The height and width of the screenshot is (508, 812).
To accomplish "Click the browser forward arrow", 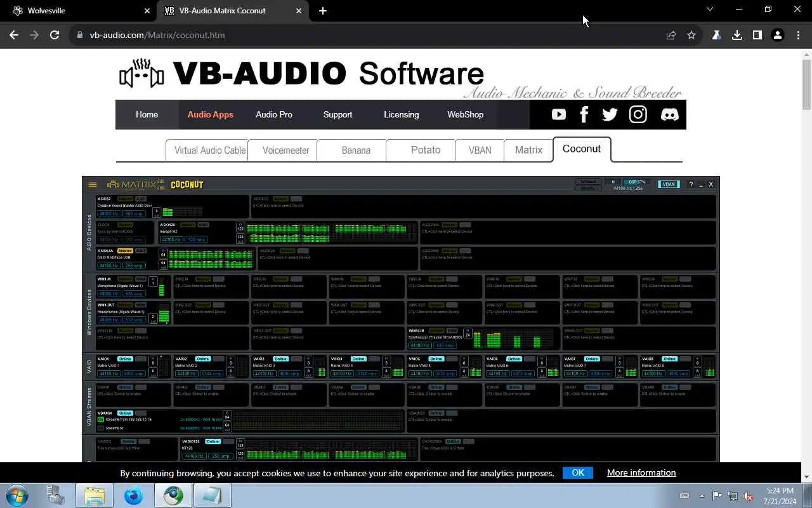I will 34,35.
